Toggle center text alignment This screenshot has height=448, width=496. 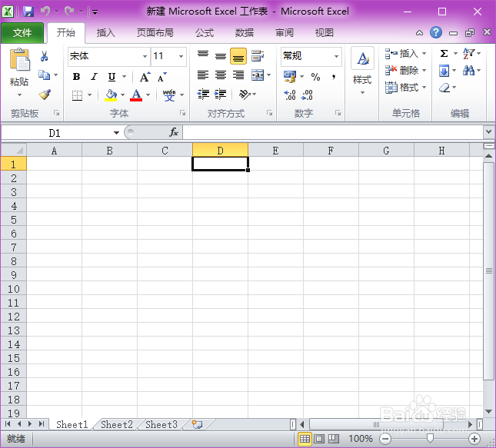(221, 75)
